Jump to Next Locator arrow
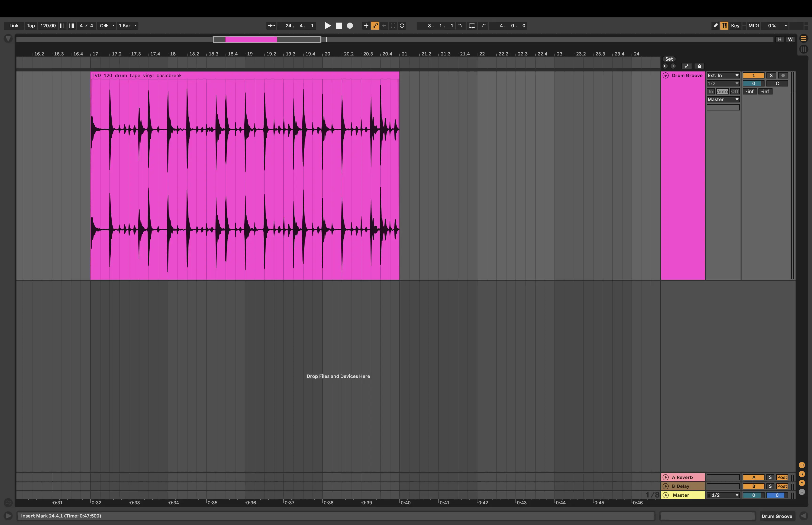Viewport: 812px width, 525px height. [673, 66]
